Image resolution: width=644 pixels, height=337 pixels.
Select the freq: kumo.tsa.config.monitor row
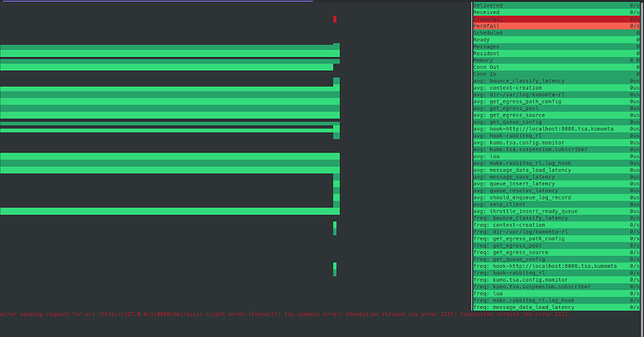point(556,279)
